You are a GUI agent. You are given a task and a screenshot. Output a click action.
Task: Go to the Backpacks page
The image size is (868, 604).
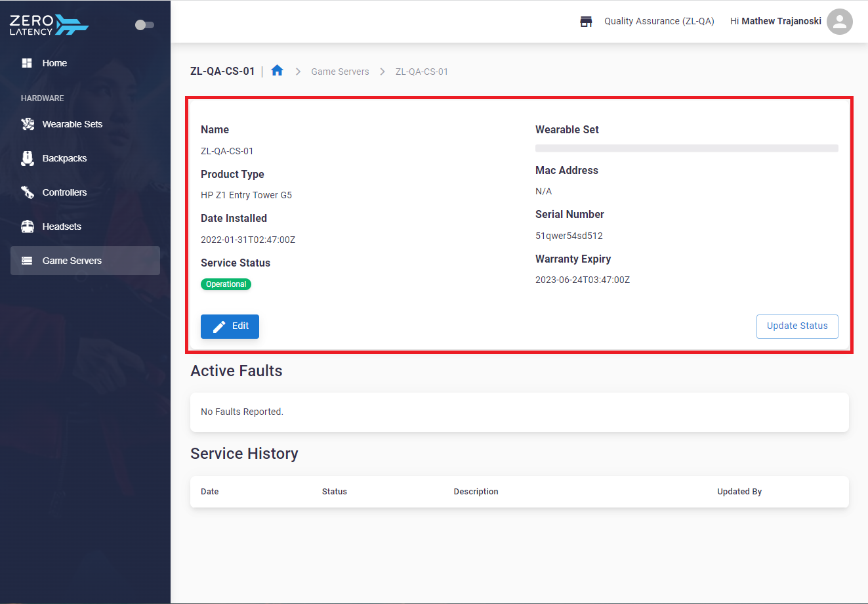[x=85, y=158]
